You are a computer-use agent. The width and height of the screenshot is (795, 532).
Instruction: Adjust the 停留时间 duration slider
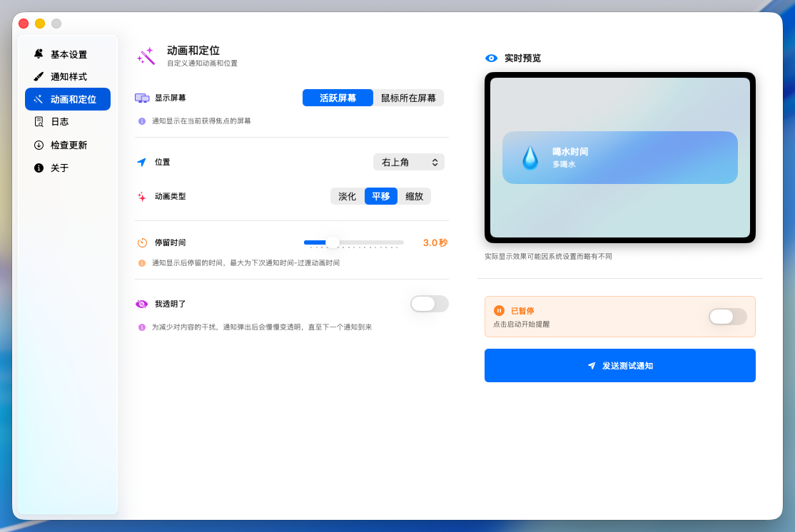[332, 242]
